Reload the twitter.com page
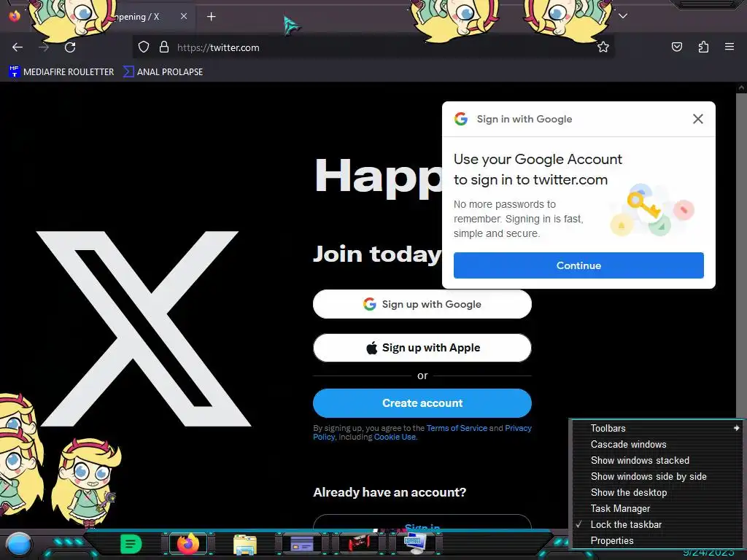Viewport: 747px width, 560px height. (x=70, y=47)
